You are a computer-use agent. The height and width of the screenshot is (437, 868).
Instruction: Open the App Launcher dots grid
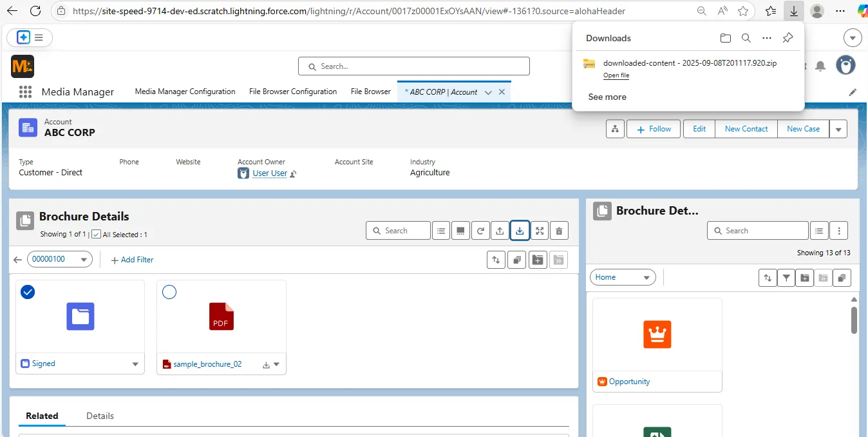point(25,92)
